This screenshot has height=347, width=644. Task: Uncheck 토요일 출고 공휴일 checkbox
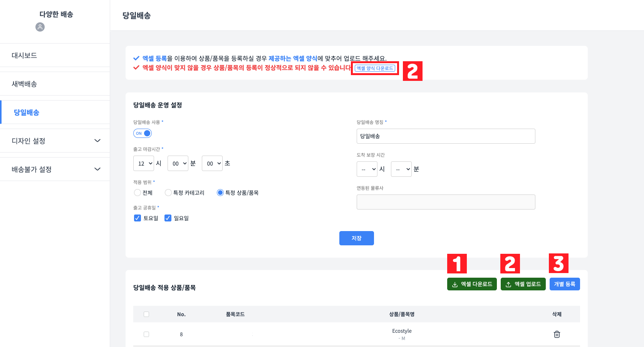click(138, 218)
